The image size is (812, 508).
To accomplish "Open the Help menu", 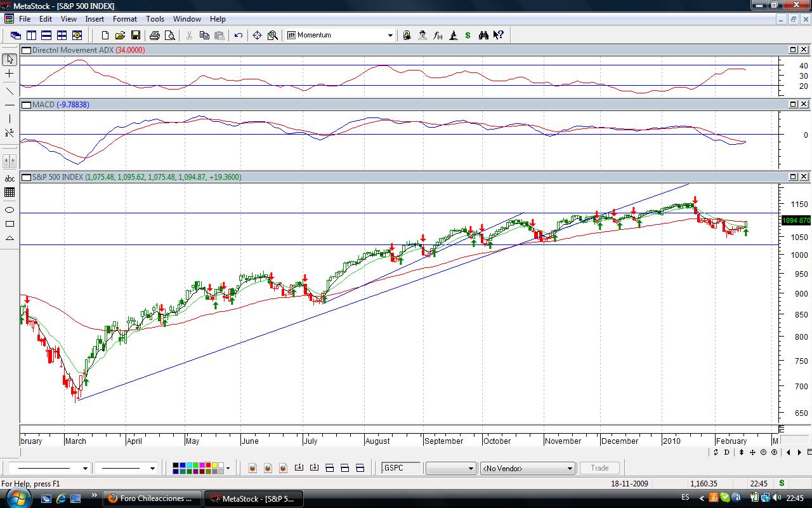I will point(218,19).
